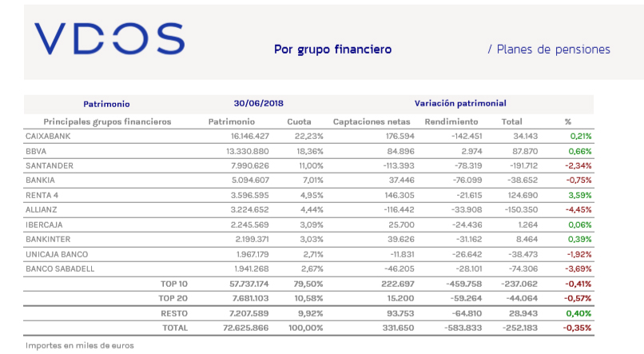
Task: Click the TOP 10 summary row label
Action: (x=174, y=284)
